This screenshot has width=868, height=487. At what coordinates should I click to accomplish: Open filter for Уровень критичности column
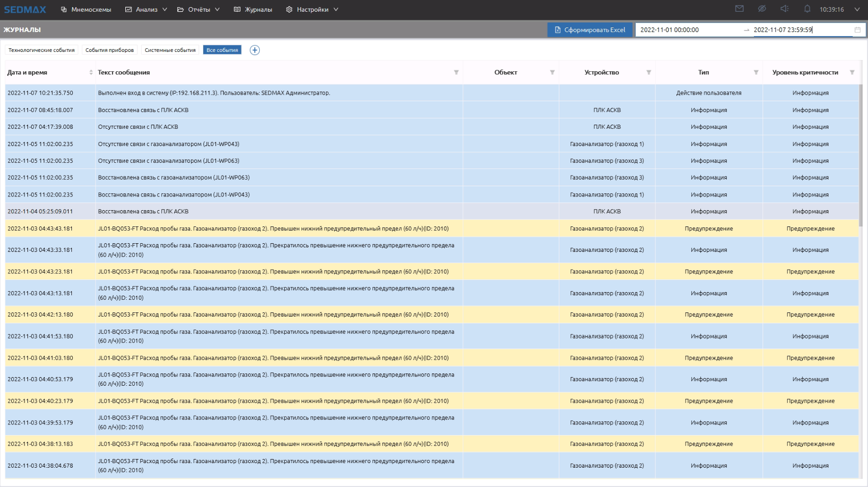click(x=852, y=72)
